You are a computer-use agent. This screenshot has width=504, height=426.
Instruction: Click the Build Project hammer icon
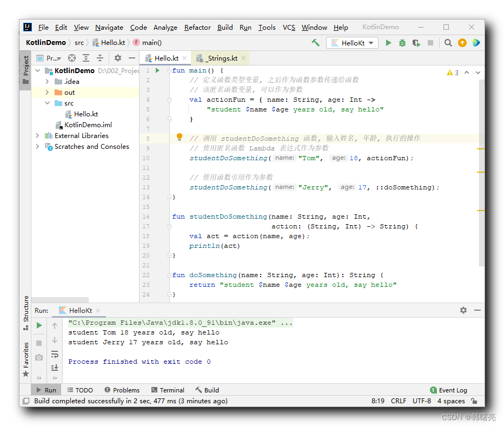(315, 42)
